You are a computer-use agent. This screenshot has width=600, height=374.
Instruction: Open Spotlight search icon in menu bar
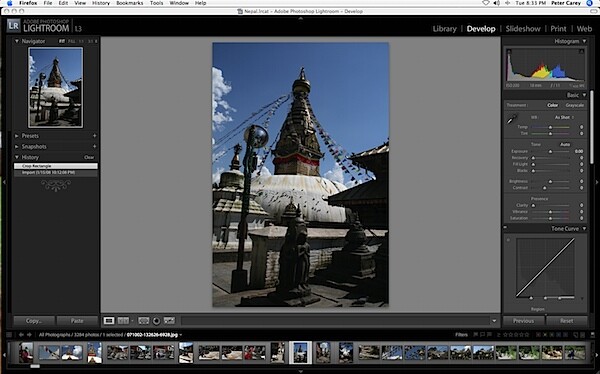[590, 3]
